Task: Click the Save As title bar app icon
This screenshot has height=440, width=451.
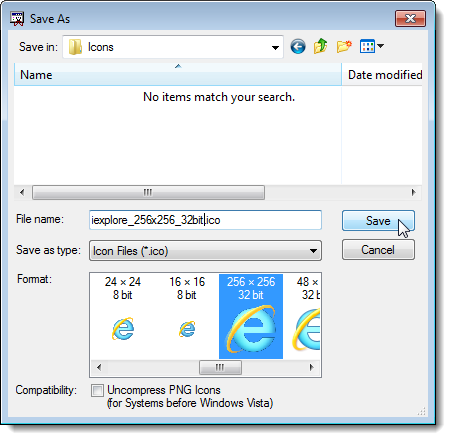Action: point(17,19)
